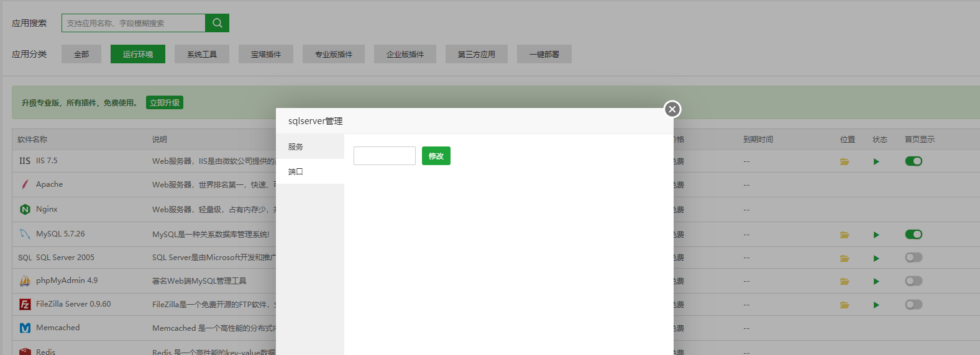980x355 pixels.
Task: Select the 企业版插件 category tab
Action: [405, 54]
